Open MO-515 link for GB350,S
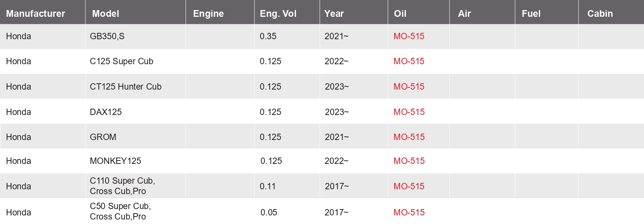This screenshot has width=644, height=224. pos(409,36)
